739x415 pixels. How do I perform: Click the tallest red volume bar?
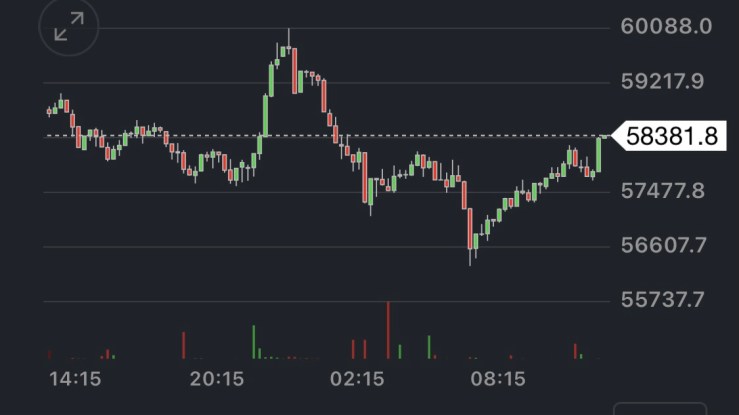(388, 330)
